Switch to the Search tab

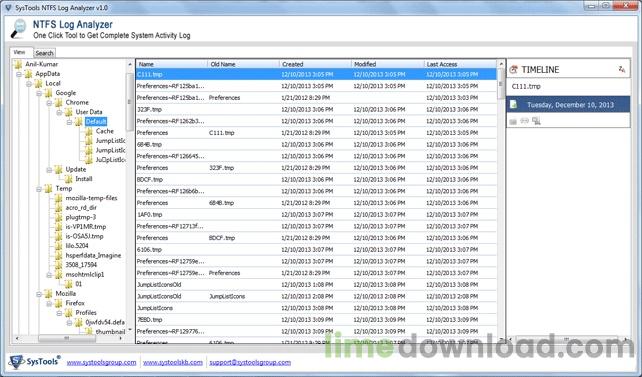click(x=44, y=53)
